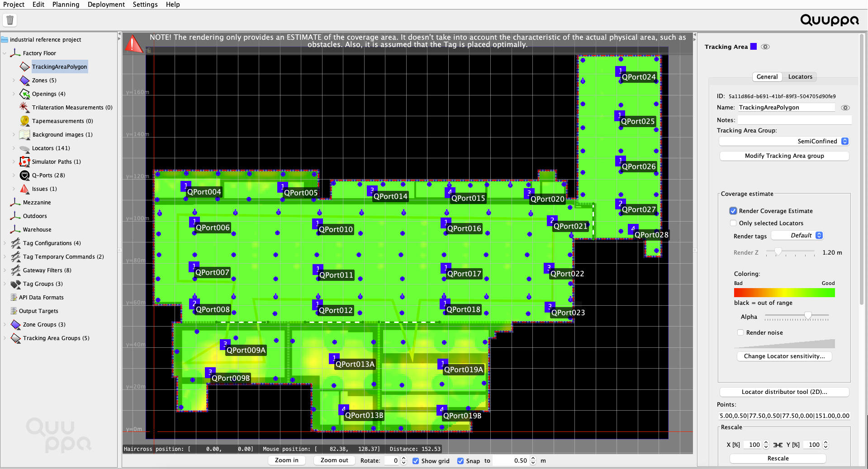
Task: Toggle the X/Y rescale link icon
Action: pos(778,445)
